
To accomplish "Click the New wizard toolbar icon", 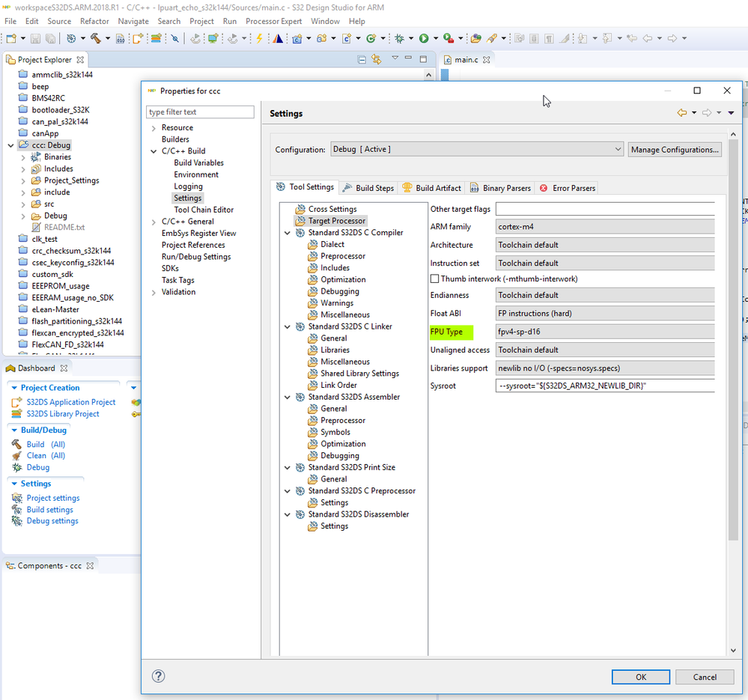I will [11, 39].
